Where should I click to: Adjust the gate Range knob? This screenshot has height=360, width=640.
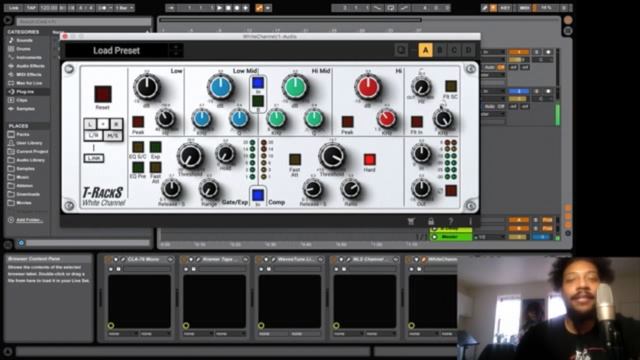click(209, 189)
